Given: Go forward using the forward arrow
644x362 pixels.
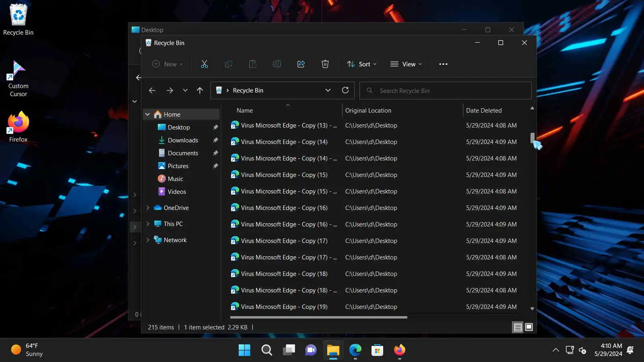Looking at the screenshot, I should [x=170, y=90].
